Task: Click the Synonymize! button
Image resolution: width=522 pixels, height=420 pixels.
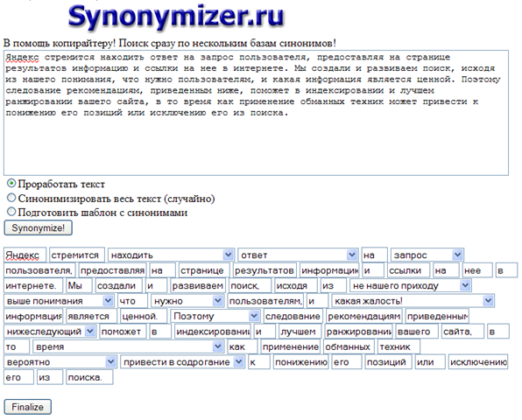Action: click(38, 227)
